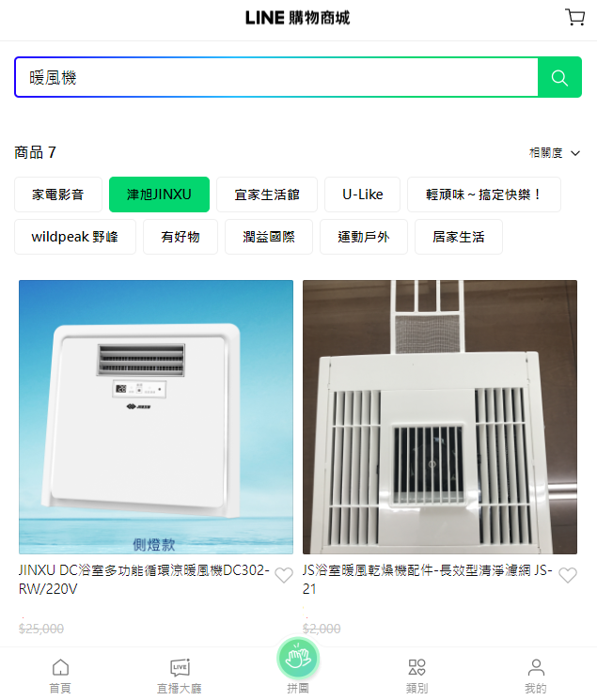Click the 暖風機 search input field
This screenshot has height=700, width=597.
[x=276, y=77]
